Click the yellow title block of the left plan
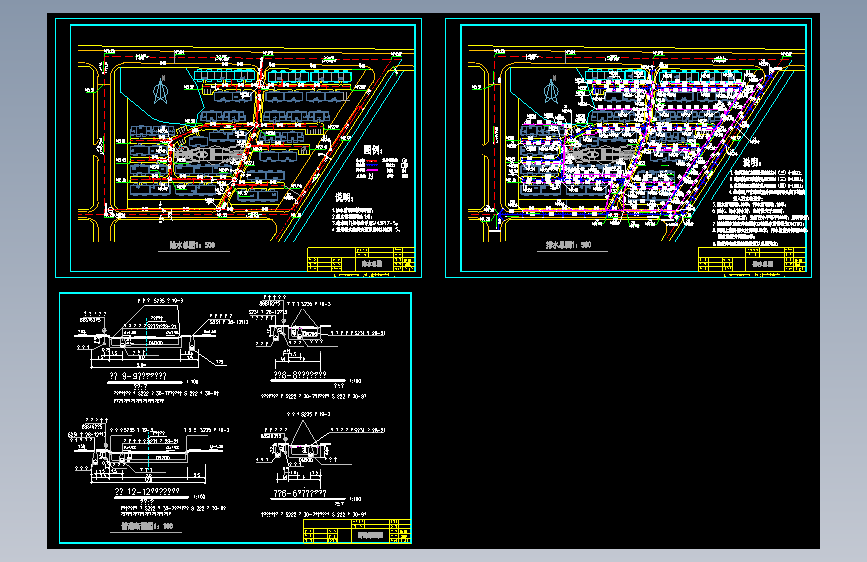This screenshot has width=867, height=562. (x=361, y=260)
